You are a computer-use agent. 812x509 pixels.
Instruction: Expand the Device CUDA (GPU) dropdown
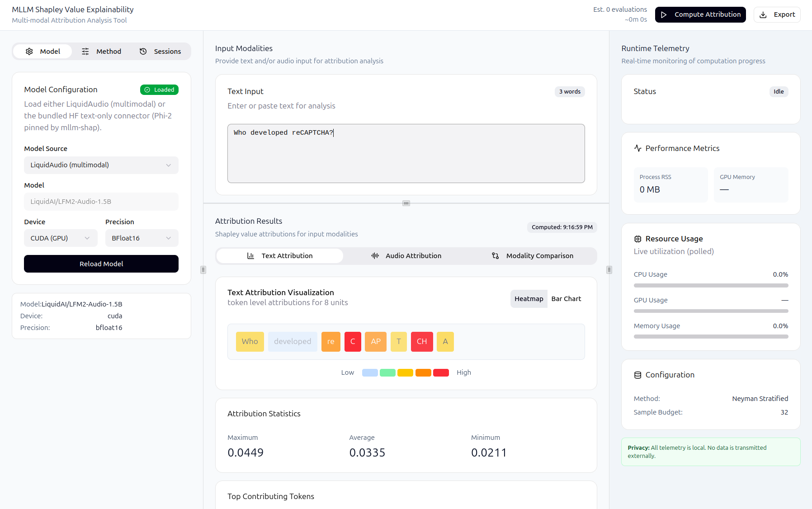61,238
